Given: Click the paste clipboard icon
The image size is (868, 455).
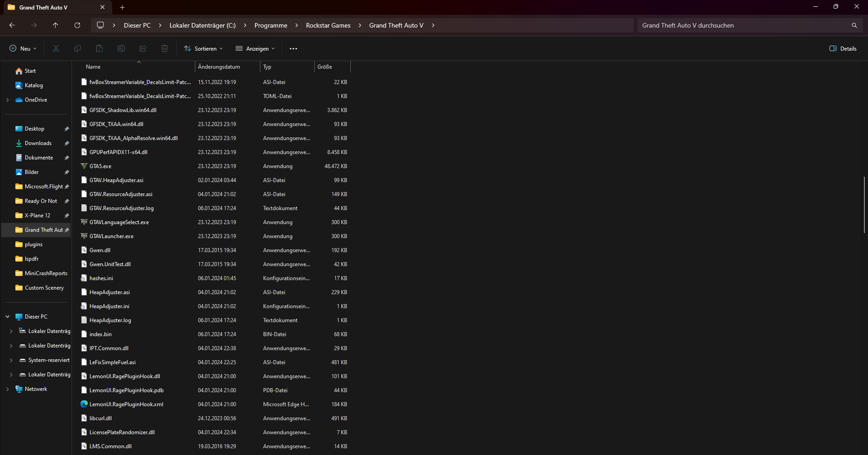Looking at the screenshot, I should pyautogui.click(x=99, y=48).
